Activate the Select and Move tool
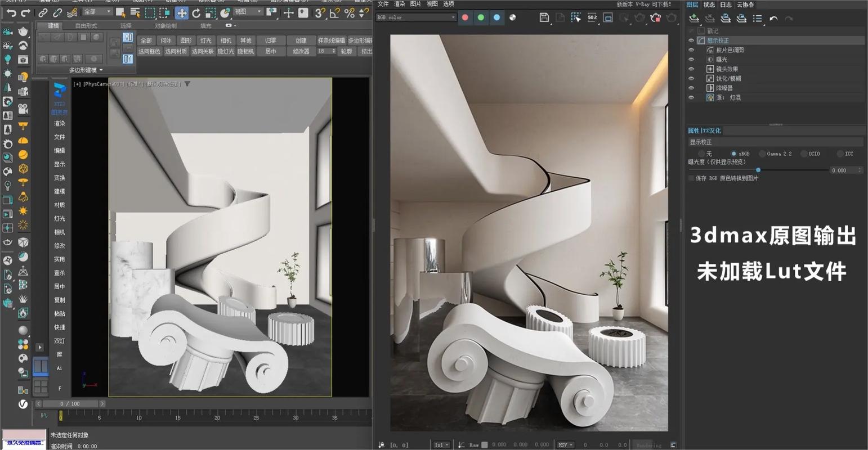Screen dimensions: 868x450 click(181, 12)
